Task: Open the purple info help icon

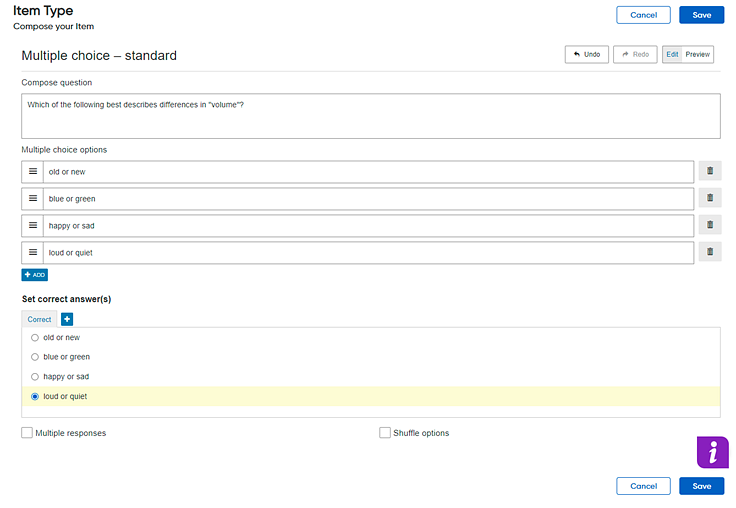Action: (x=713, y=453)
